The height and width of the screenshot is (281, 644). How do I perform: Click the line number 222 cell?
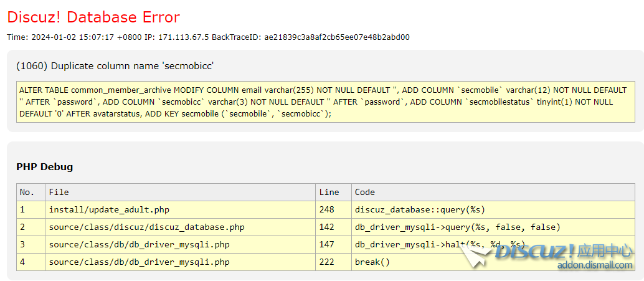pyautogui.click(x=333, y=262)
